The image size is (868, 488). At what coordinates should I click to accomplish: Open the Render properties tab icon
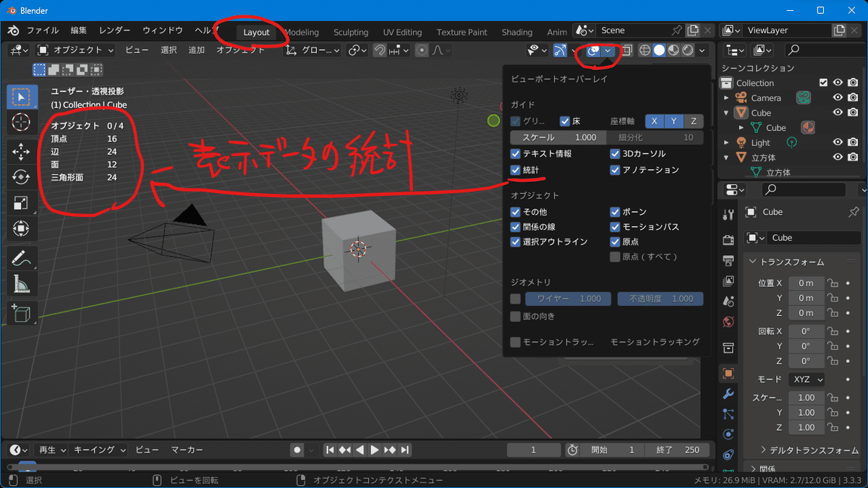(728, 239)
